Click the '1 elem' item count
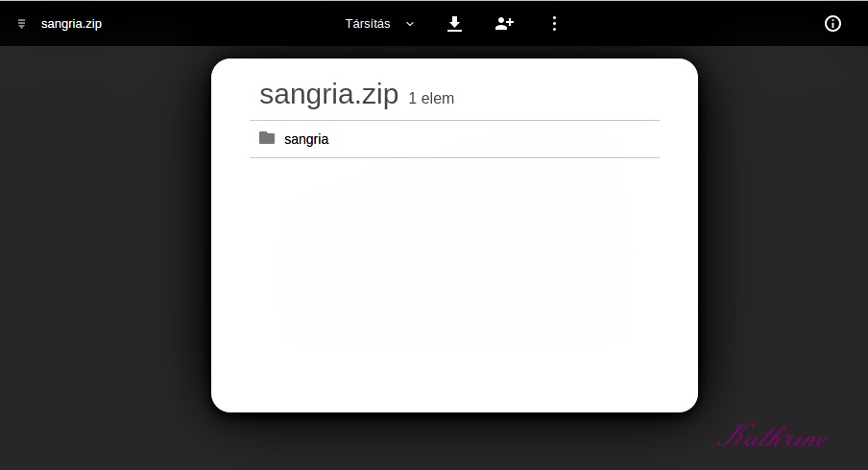The width and height of the screenshot is (868, 470). point(431,99)
